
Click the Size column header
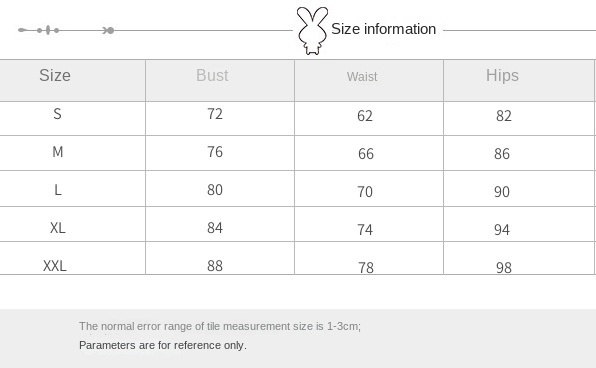(x=55, y=75)
